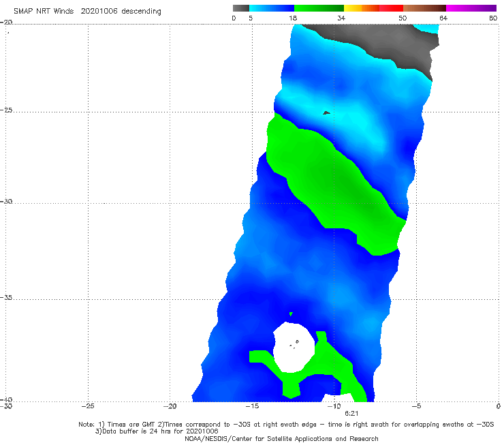The image size is (504, 443).
Task: Click the latitude axis label '-35'
Action: [6, 297]
